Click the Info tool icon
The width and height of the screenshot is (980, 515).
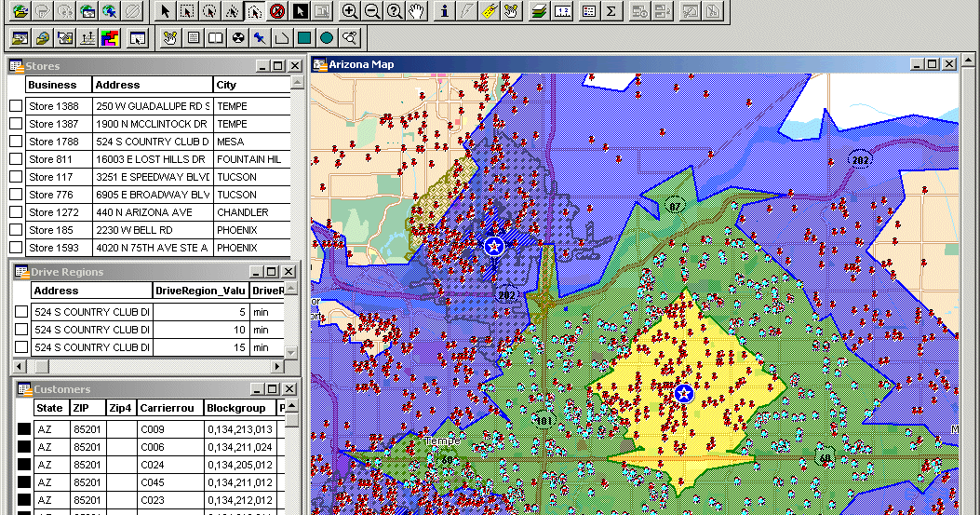[x=445, y=11]
